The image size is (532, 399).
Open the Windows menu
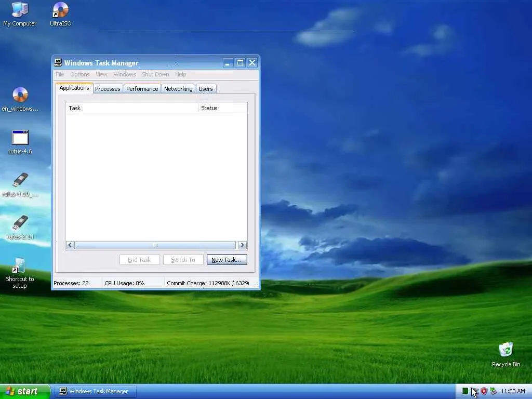(125, 74)
